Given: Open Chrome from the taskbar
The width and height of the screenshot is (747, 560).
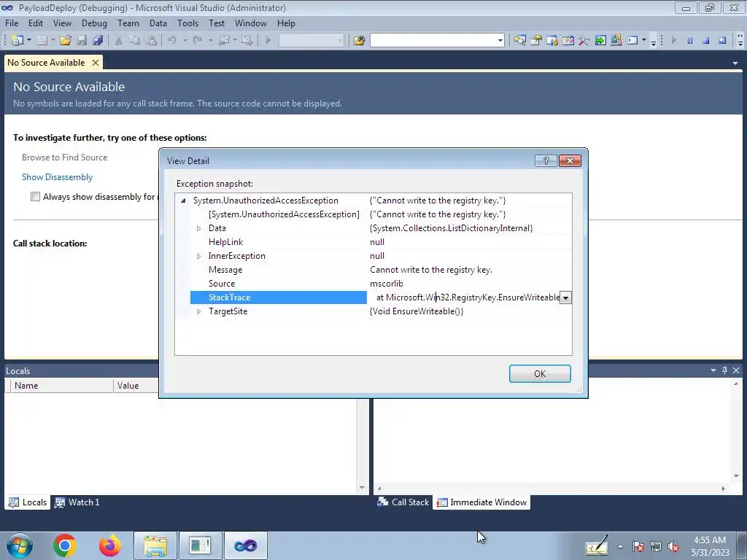Looking at the screenshot, I should click(x=65, y=545).
